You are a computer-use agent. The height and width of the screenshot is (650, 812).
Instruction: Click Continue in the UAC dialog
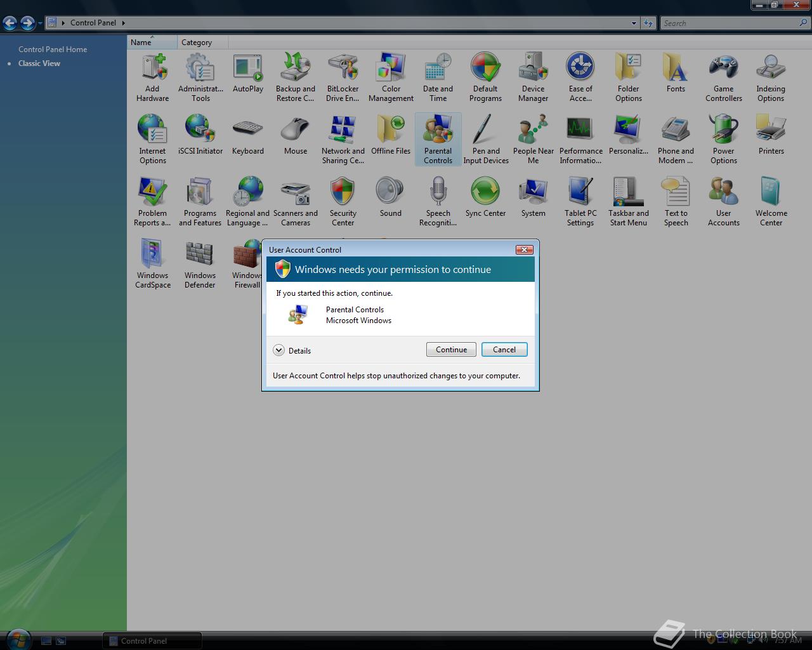click(x=451, y=350)
